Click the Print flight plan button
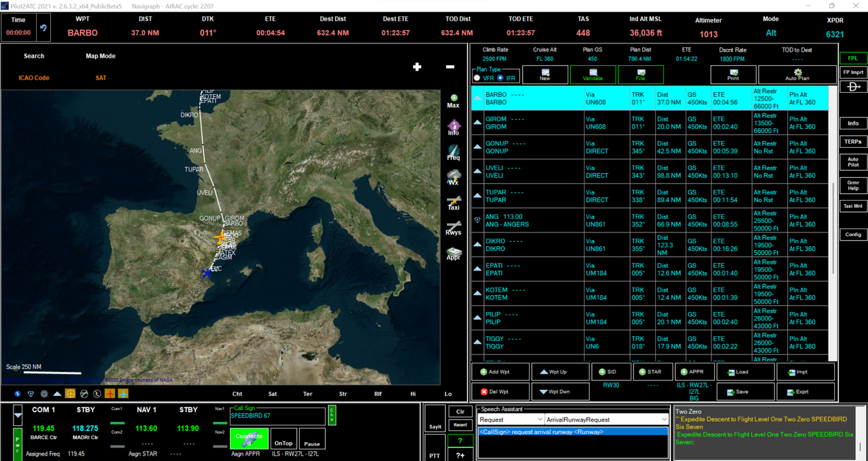Screen dimensions: 868x461 click(733, 75)
